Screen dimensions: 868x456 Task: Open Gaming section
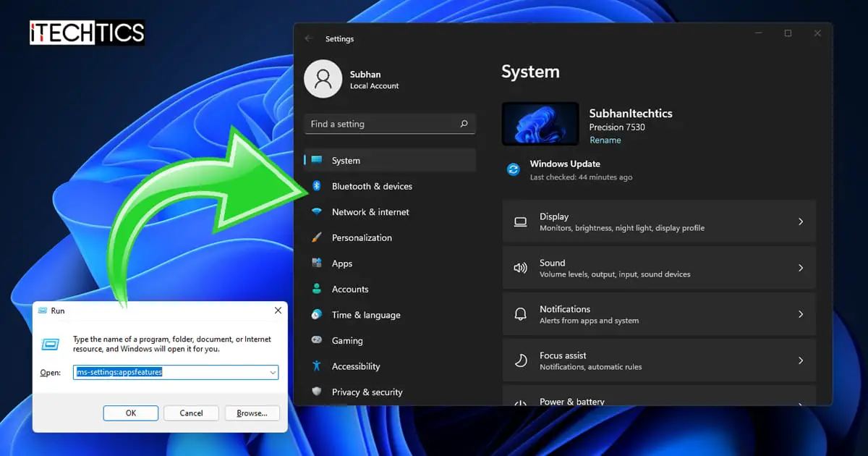(x=390, y=340)
